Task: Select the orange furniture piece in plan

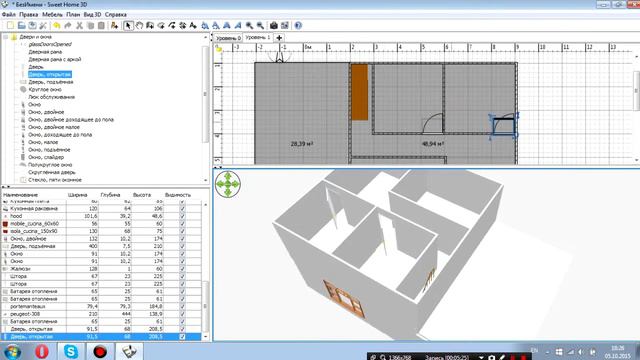Action: [360, 92]
